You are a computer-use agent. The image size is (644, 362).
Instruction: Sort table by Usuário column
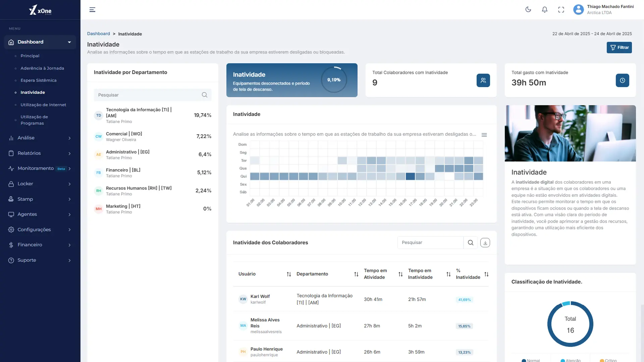pos(289,274)
